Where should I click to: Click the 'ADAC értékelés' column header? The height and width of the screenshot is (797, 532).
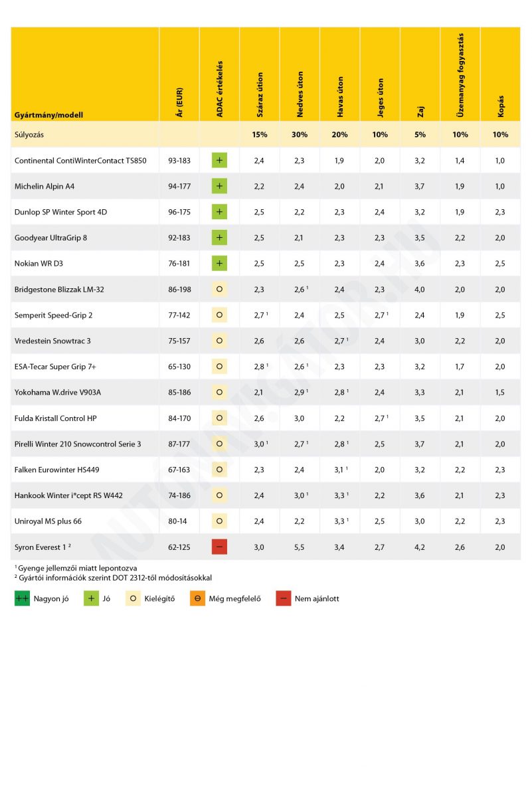pos(220,90)
